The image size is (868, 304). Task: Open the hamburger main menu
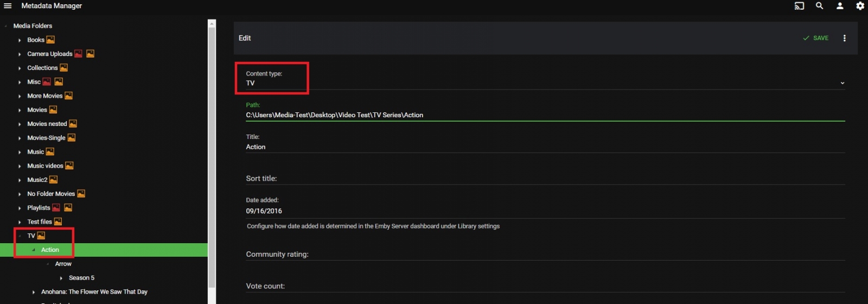click(8, 6)
